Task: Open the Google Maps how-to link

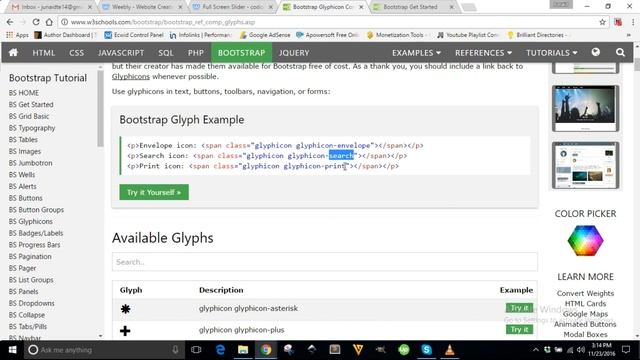Action: pos(585,314)
